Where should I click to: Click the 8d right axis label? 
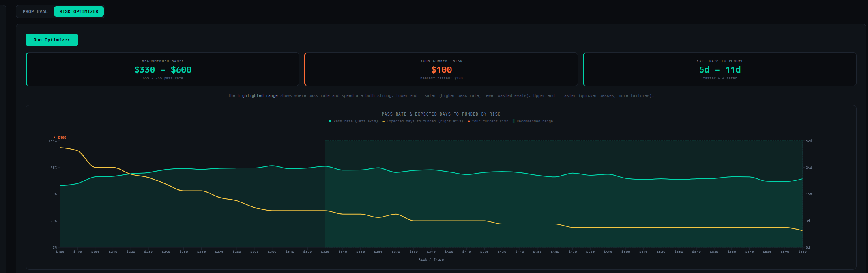(808, 221)
